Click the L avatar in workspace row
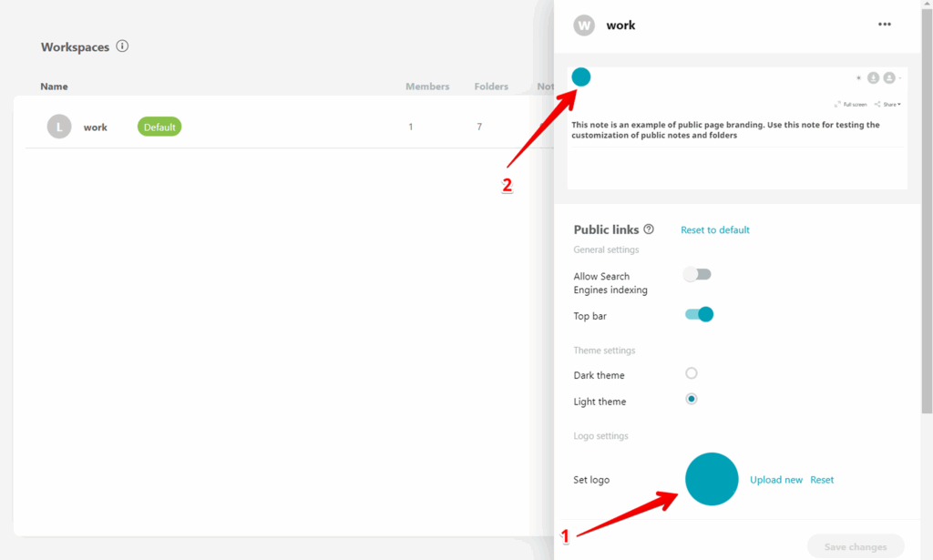This screenshot has width=933, height=560. (x=59, y=127)
